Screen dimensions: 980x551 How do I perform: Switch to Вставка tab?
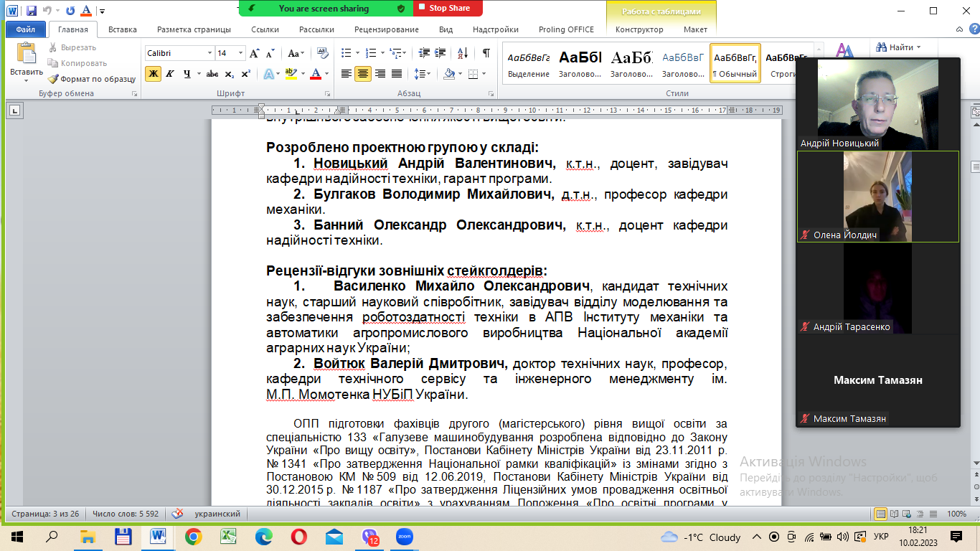[123, 29]
